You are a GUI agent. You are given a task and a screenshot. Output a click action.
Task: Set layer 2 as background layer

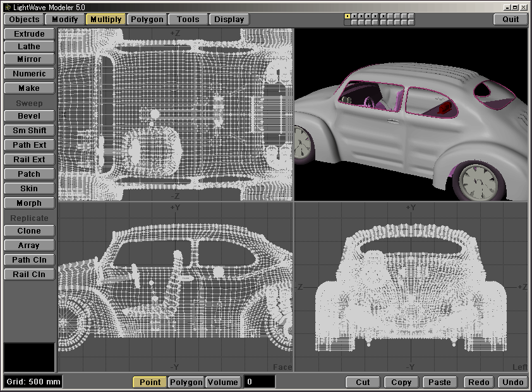click(354, 22)
